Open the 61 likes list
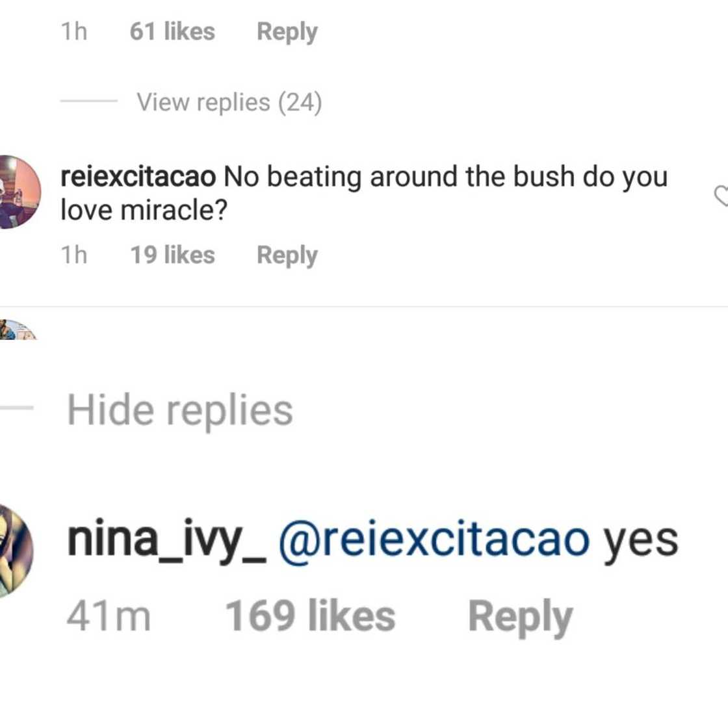 tap(172, 31)
